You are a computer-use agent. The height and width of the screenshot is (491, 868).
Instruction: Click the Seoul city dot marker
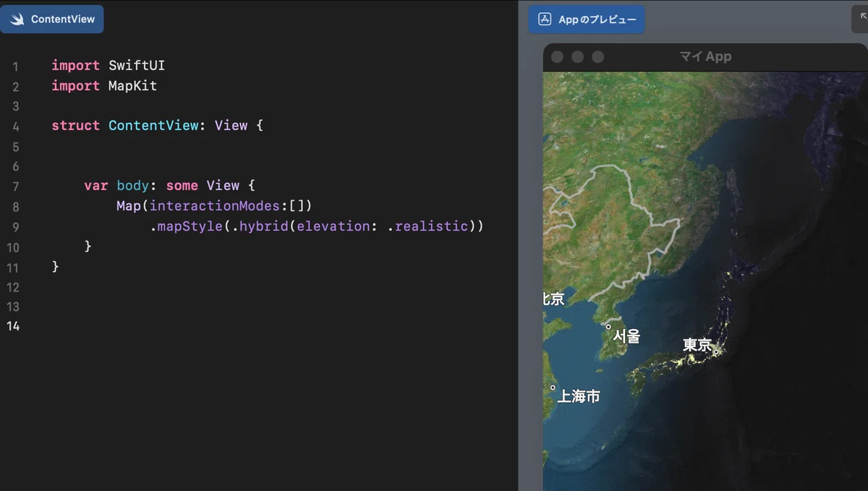(x=608, y=327)
